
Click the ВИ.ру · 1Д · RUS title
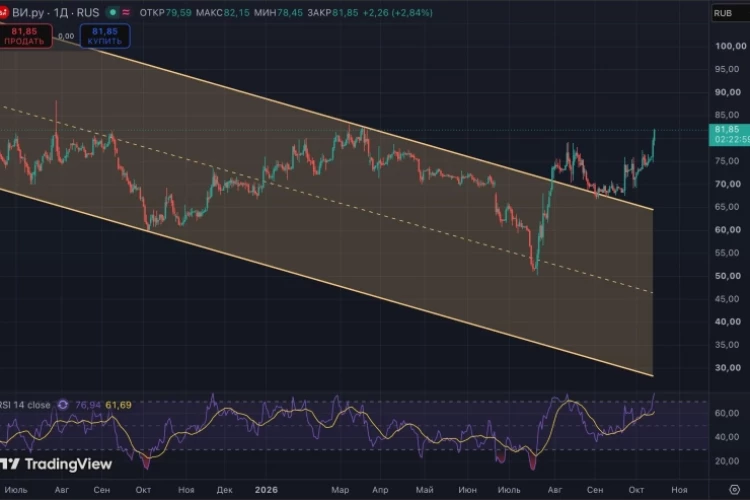(55, 12)
